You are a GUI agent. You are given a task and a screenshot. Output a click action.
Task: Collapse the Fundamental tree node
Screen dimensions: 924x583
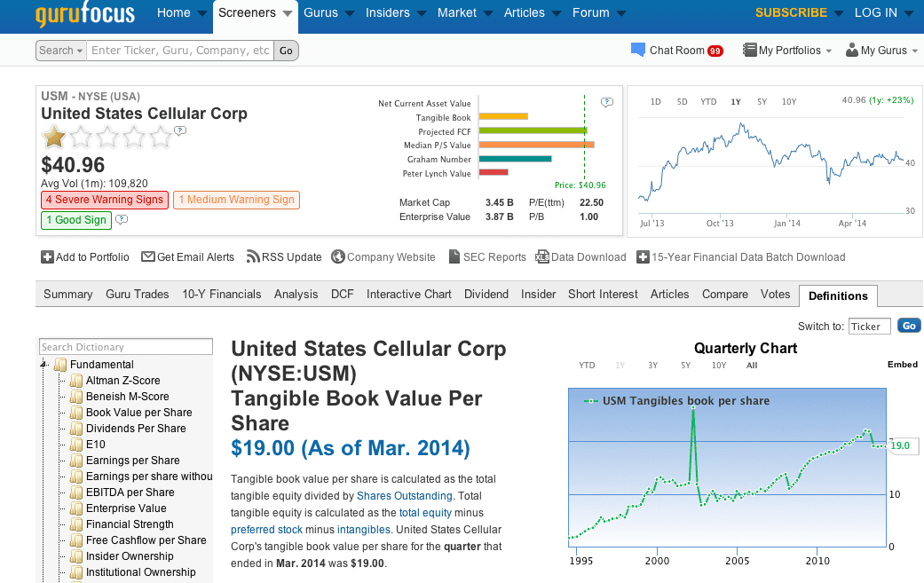pyautogui.click(x=43, y=365)
